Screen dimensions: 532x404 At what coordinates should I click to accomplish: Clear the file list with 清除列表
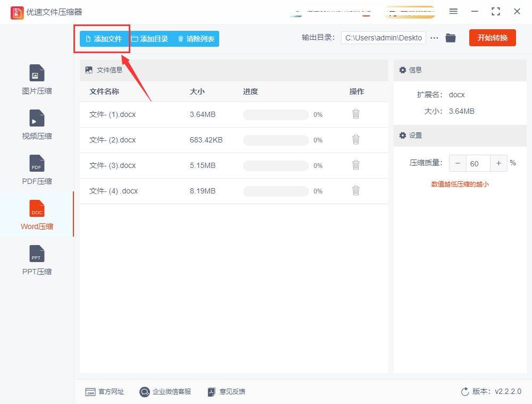[x=196, y=39]
